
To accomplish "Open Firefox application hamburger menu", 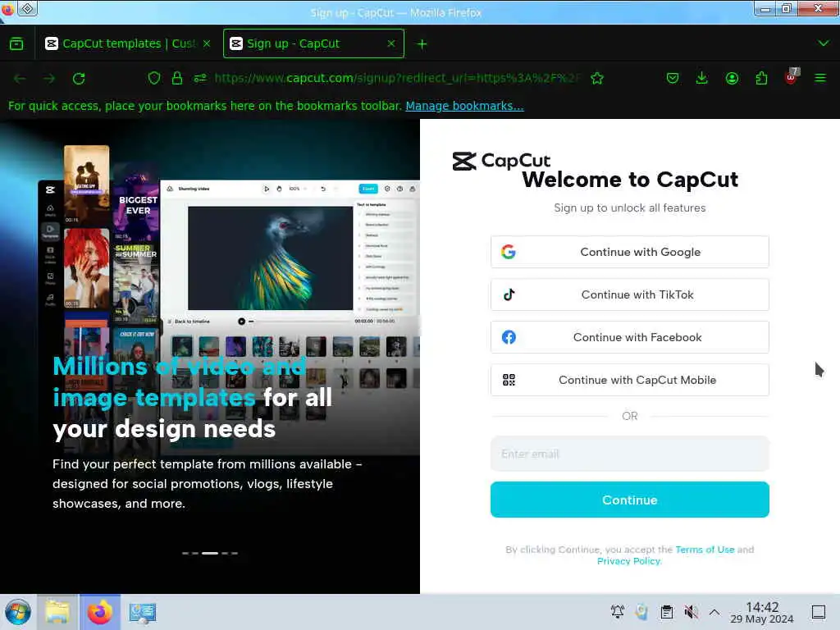I will tap(820, 79).
